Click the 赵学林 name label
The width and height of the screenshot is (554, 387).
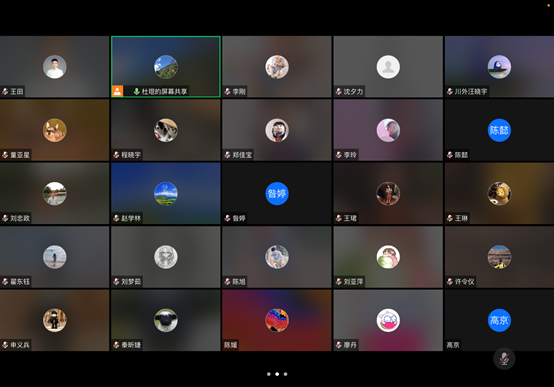[x=131, y=218]
